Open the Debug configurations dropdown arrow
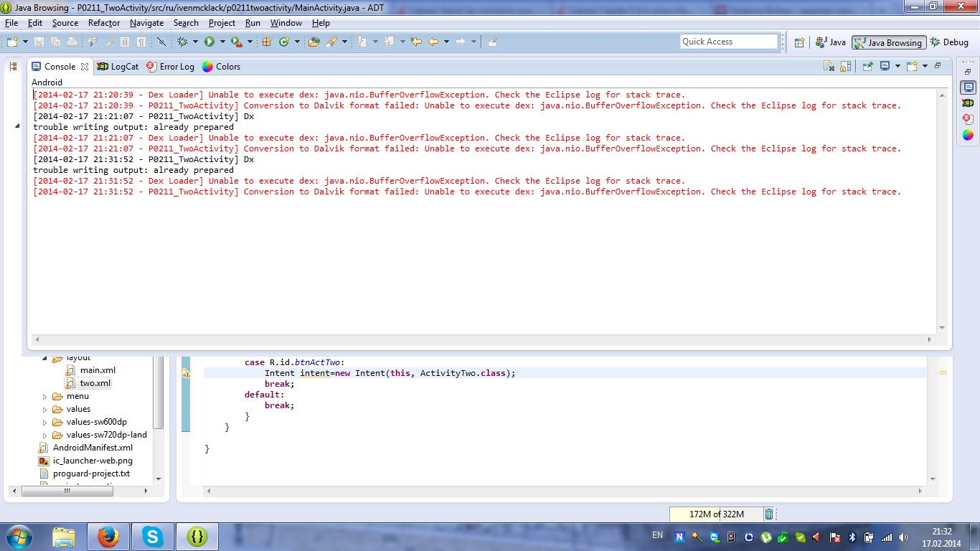This screenshot has width=980, height=551. [195, 42]
